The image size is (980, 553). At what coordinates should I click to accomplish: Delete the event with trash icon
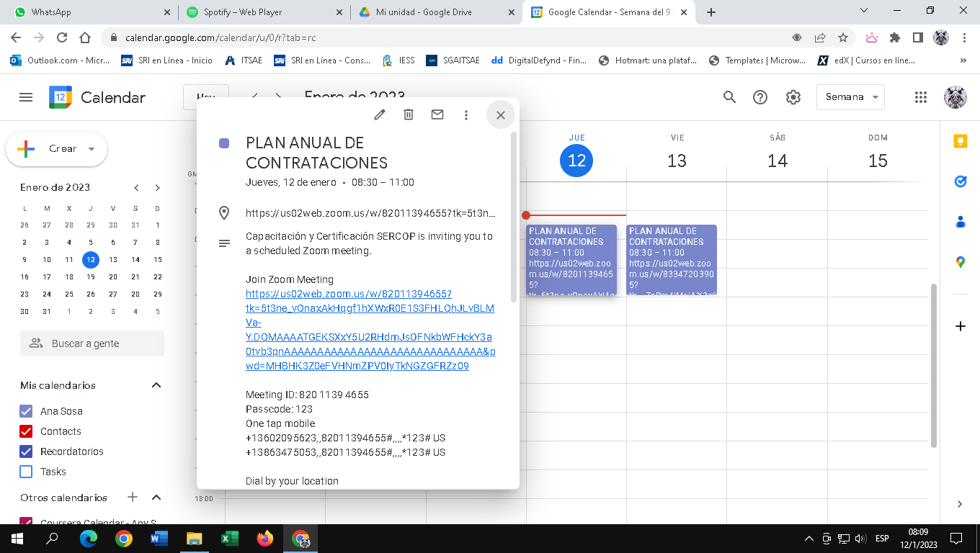(x=409, y=114)
